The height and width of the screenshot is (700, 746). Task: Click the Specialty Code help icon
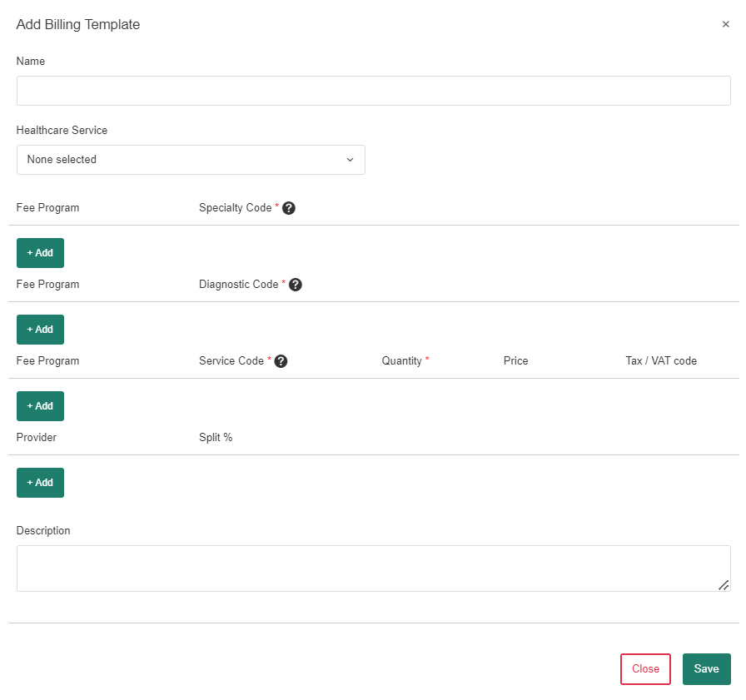point(289,208)
